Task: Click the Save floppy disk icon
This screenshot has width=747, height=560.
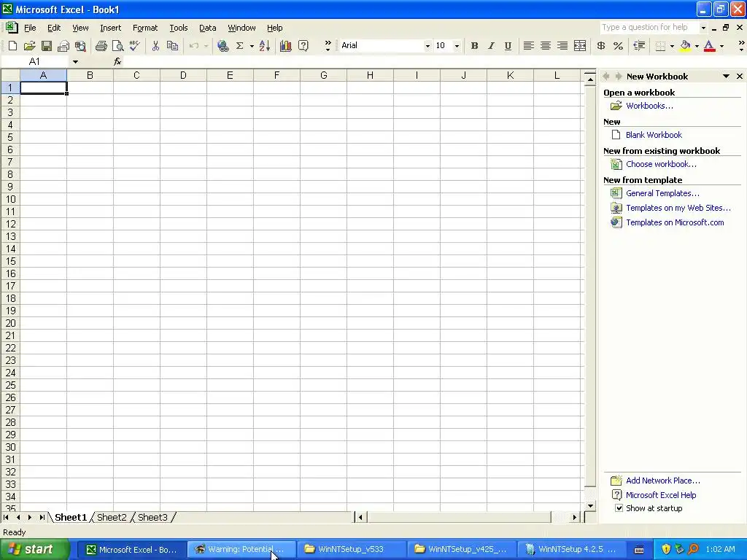Action: (x=47, y=46)
